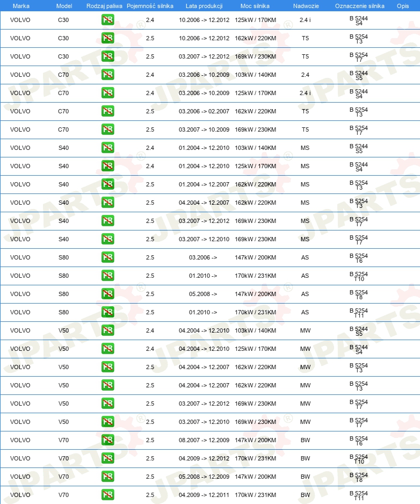Click the Rodzaj paliwa column header
Viewport: 420px width, 504px height.
(x=104, y=6)
